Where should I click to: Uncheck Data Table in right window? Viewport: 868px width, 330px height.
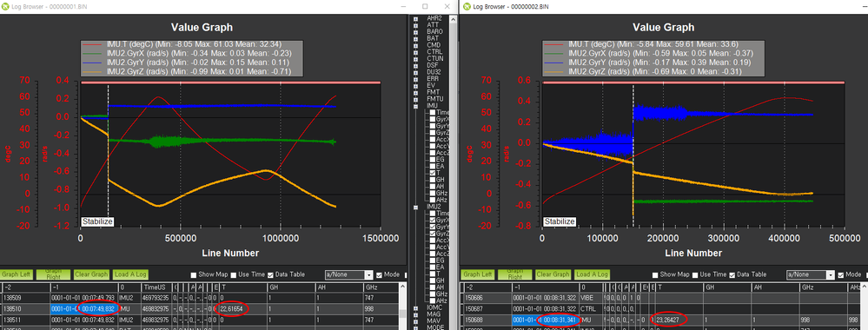pyautogui.click(x=732, y=274)
